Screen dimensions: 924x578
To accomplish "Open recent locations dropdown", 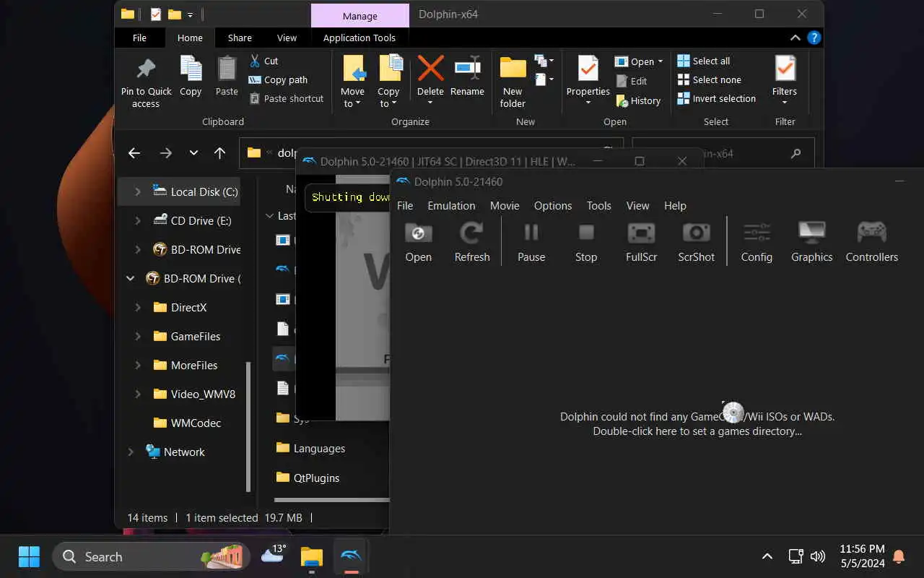I will coord(193,152).
